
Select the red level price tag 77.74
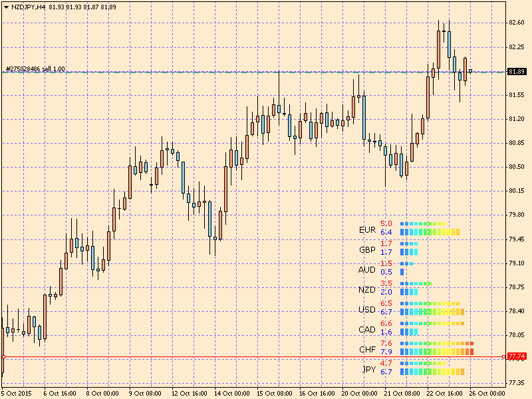[x=517, y=356]
